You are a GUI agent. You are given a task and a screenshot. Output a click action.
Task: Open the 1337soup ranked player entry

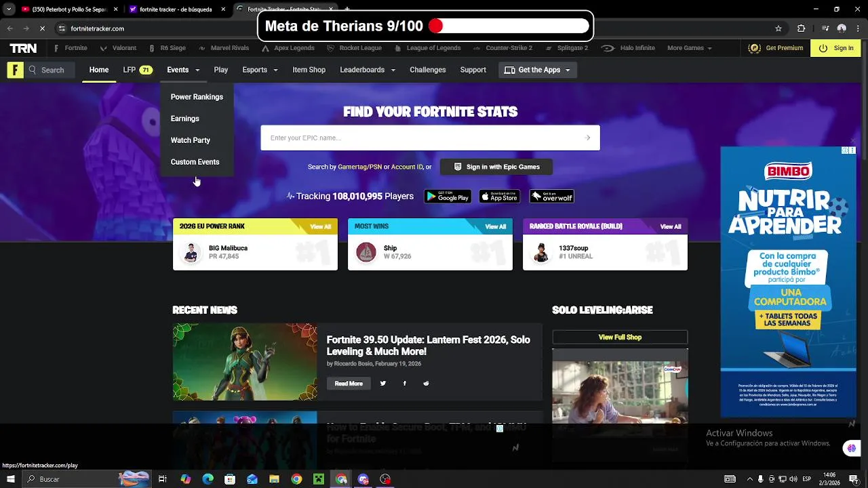[x=605, y=253]
